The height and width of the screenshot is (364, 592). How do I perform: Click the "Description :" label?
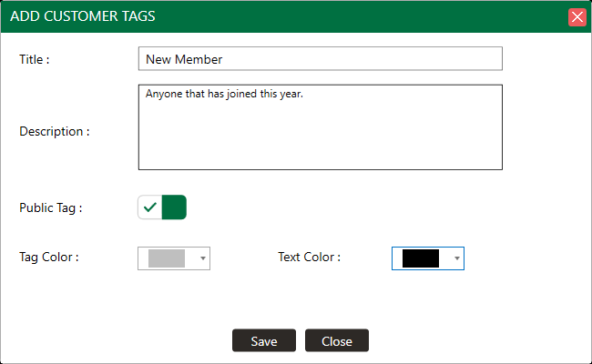pyautogui.click(x=55, y=131)
